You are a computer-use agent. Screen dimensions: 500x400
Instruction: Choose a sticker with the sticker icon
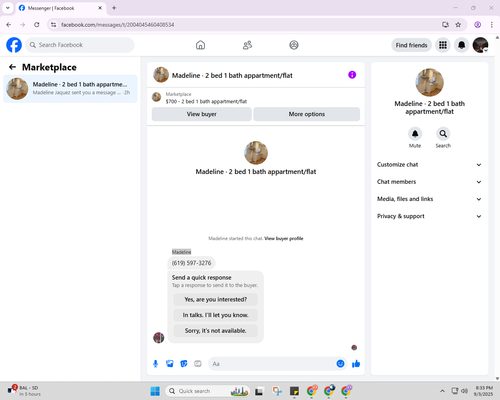pyautogui.click(x=184, y=364)
